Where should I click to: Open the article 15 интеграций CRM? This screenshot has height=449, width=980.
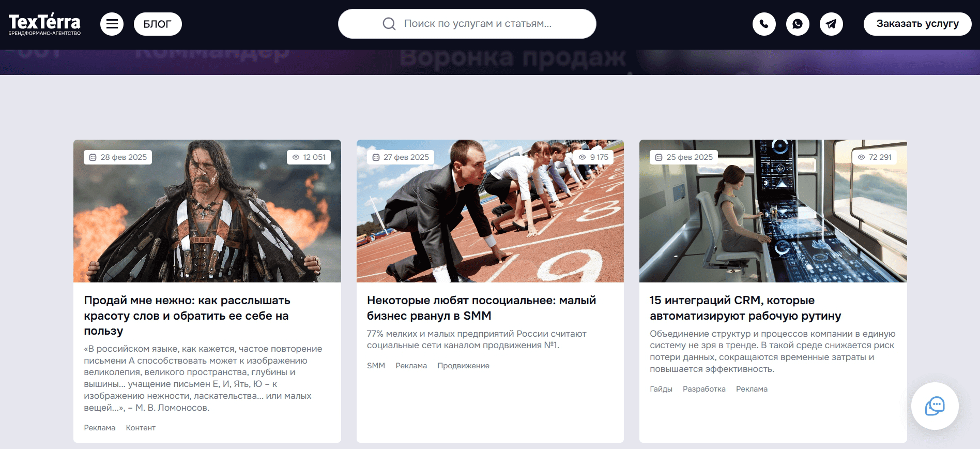(745, 308)
